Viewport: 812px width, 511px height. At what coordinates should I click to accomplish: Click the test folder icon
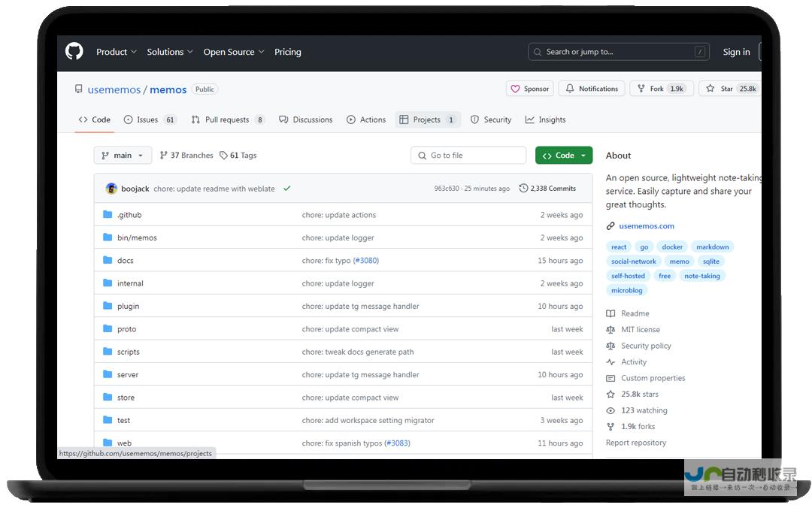point(108,419)
